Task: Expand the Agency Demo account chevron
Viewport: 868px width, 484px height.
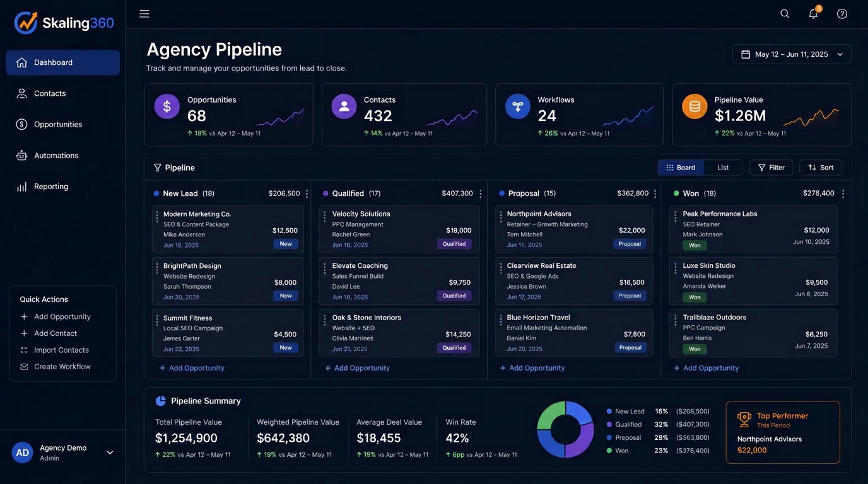Action: point(110,452)
